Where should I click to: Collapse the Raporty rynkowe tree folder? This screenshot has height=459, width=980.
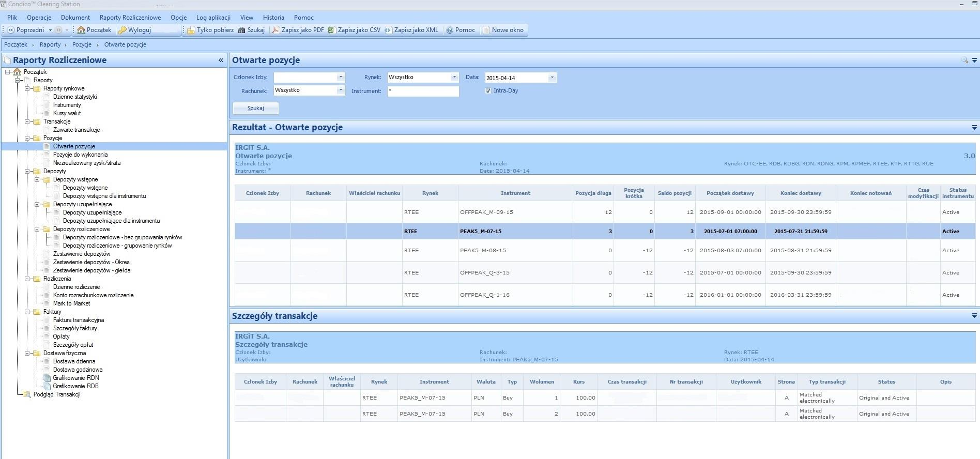pos(27,88)
